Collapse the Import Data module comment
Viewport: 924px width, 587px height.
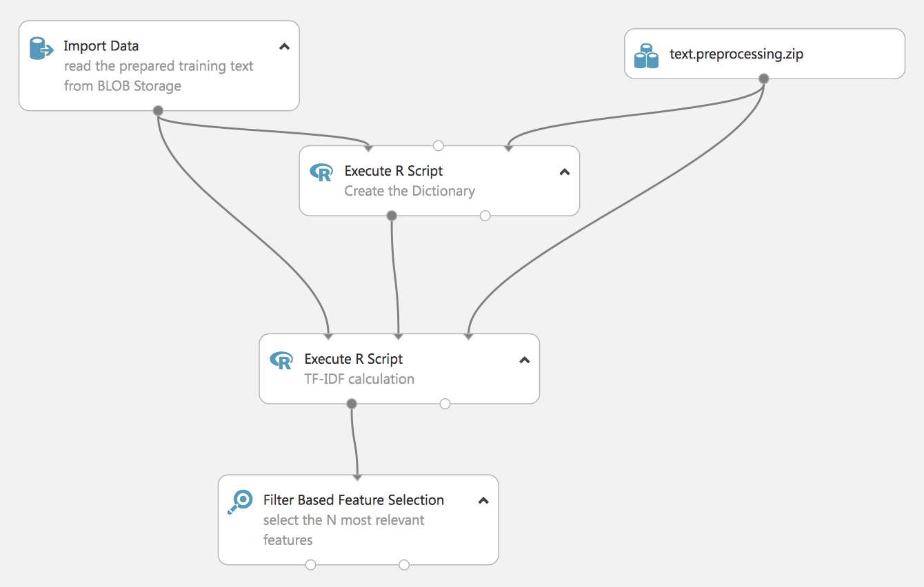coord(284,47)
